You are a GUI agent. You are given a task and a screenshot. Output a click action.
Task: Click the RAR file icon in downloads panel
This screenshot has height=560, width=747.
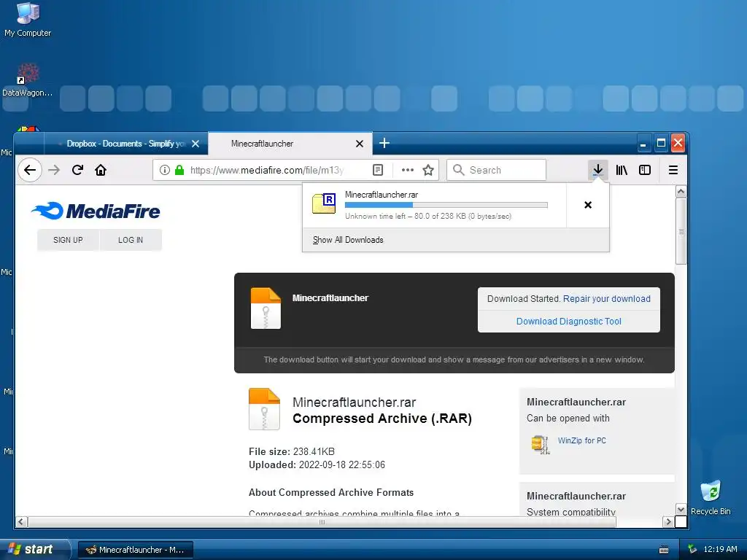[x=324, y=203]
